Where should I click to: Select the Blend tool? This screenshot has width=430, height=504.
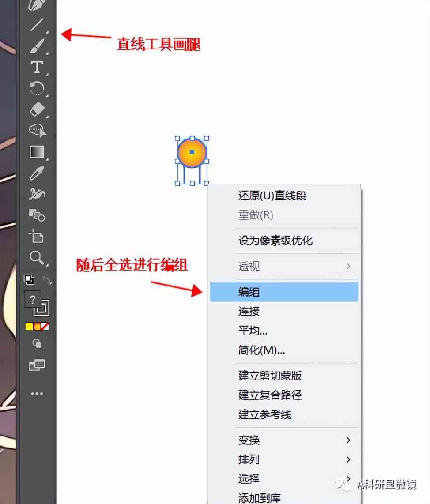click(x=37, y=215)
